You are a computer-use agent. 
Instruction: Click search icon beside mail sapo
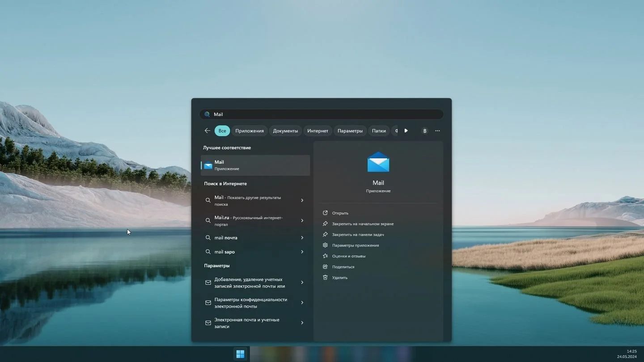(x=208, y=252)
